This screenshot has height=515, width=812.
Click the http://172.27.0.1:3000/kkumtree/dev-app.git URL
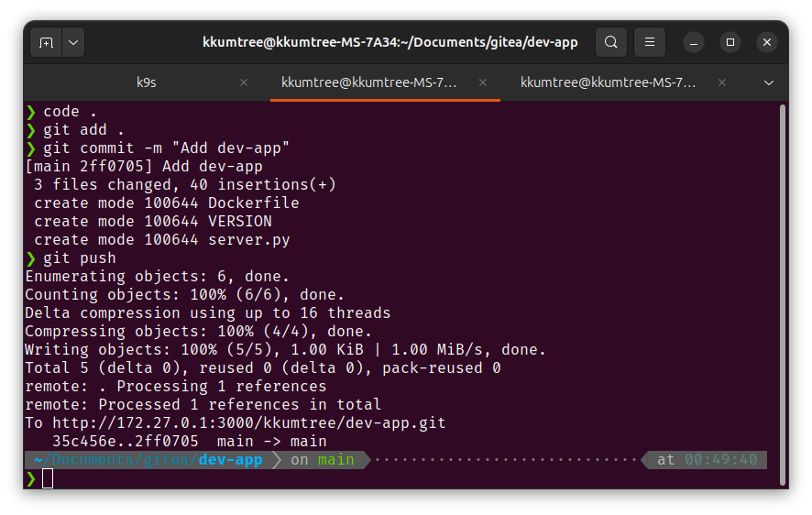(x=248, y=422)
